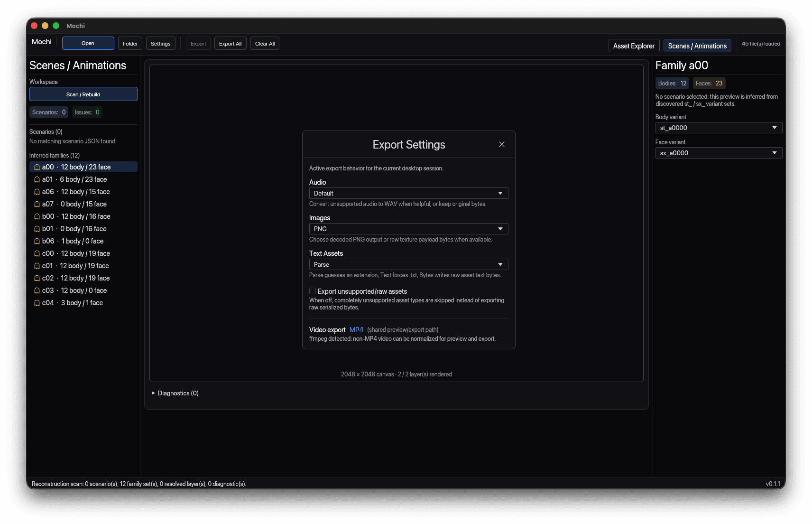The image size is (812, 524).
Task: Click the b06 family icon
Action: click(37, 241)
